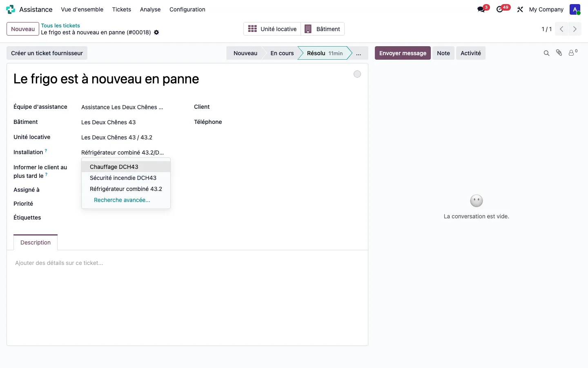Edit the ticket title field
This screenshot has width=588, height=368.
coord(180,79)
